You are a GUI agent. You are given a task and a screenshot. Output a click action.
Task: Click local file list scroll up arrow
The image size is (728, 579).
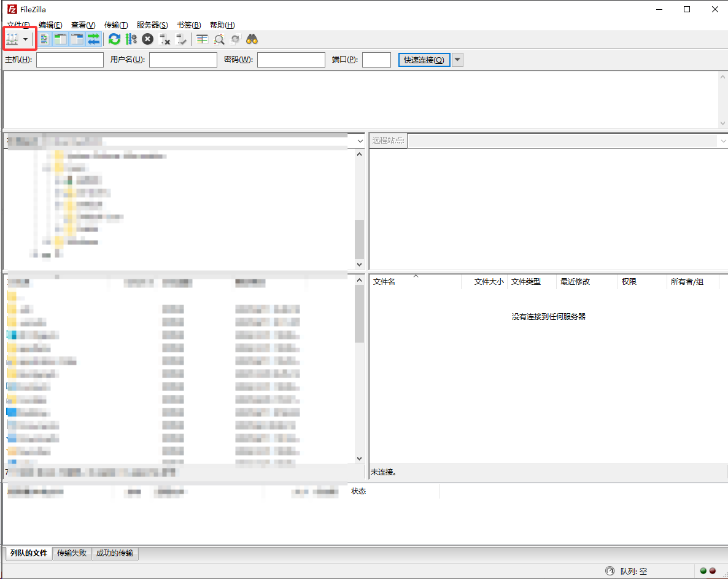tap(359, 280)
